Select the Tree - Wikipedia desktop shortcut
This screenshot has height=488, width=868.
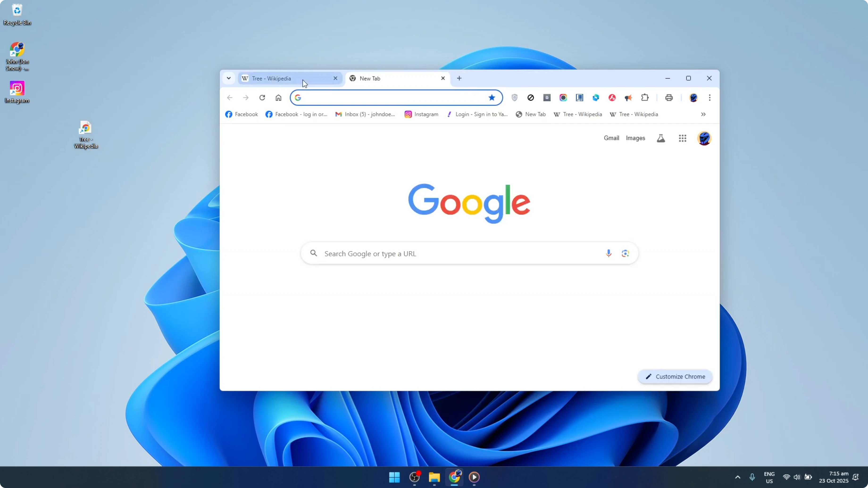click(x=86, y=134)
